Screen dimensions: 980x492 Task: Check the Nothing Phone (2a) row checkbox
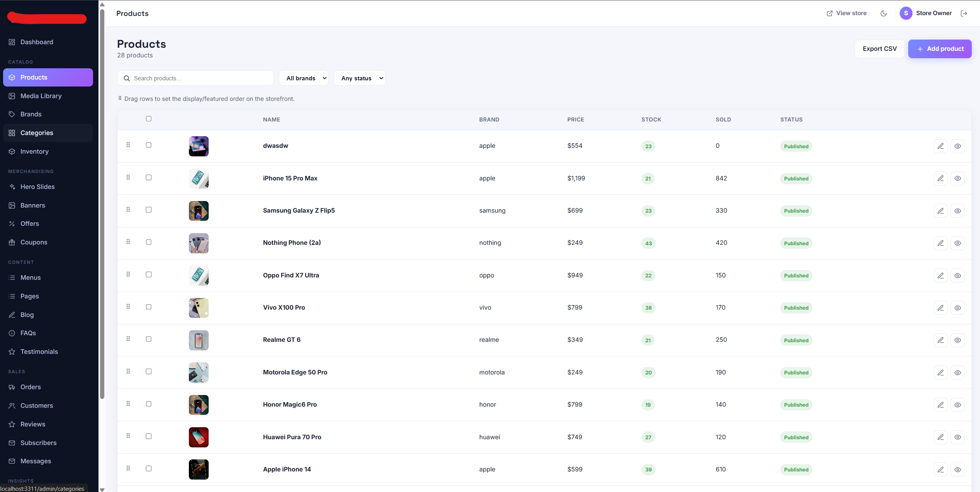tap(149, 242)
